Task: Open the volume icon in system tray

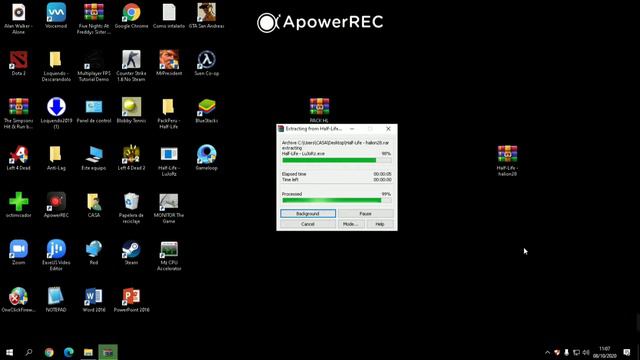Action: tap(586, 352)
